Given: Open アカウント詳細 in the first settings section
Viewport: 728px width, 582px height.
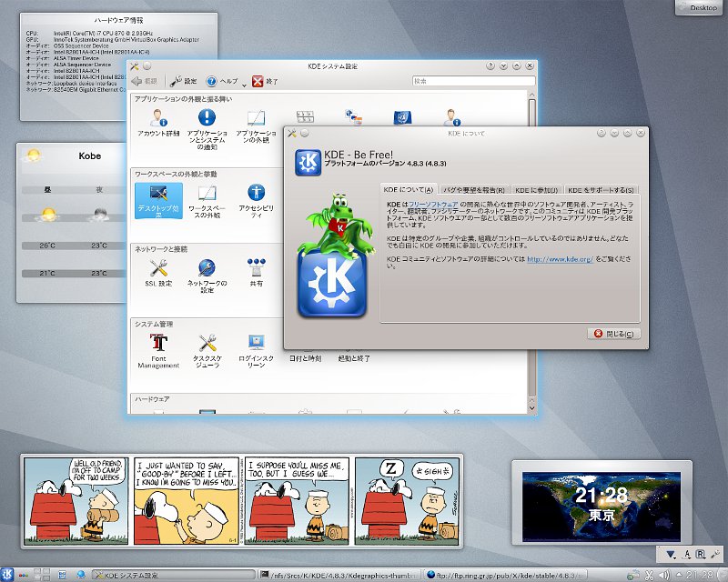Looking at the screenshot, I should tap(158, 123).
